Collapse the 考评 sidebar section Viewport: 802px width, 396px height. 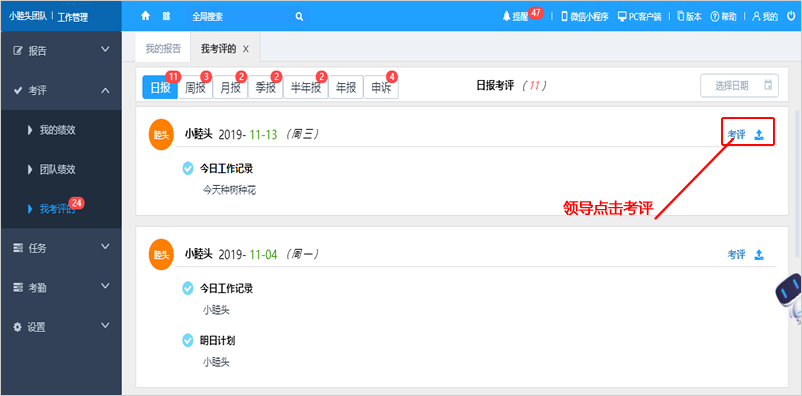(61, 91)
